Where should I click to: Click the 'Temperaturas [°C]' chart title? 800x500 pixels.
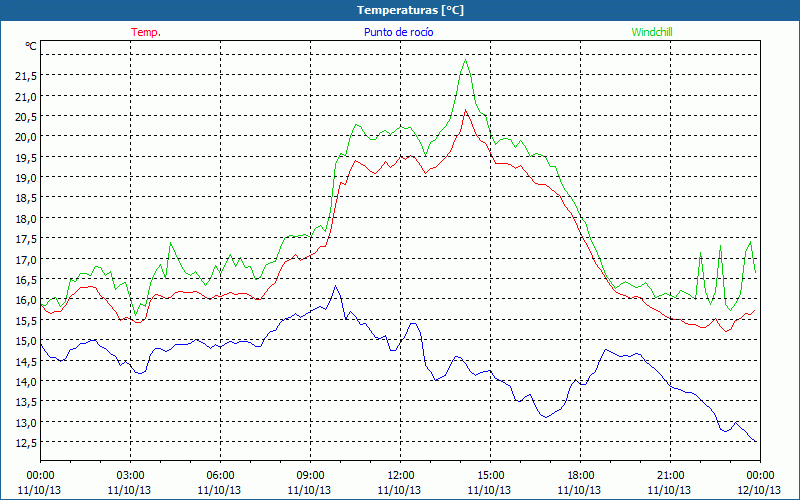410,10
